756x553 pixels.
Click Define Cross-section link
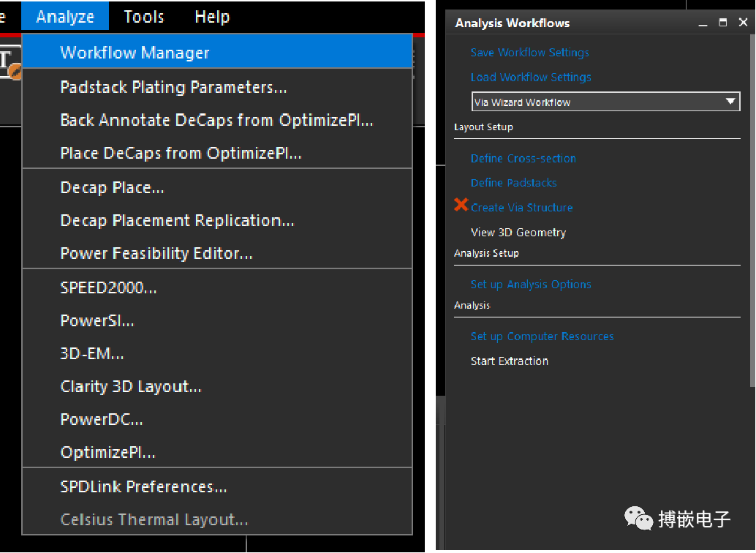(x=523, y=158)
